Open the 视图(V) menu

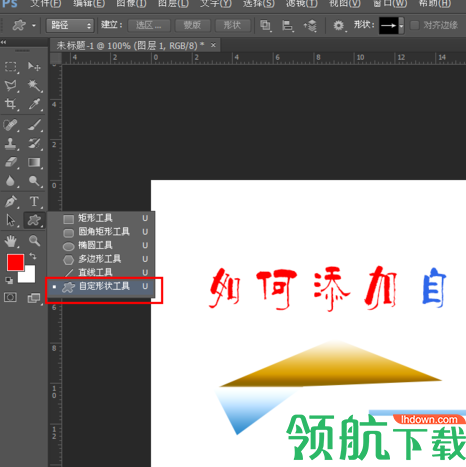(345, 3)
